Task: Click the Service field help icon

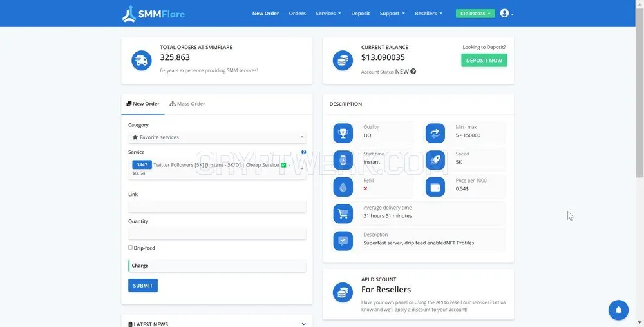Action: click(303, 152)
